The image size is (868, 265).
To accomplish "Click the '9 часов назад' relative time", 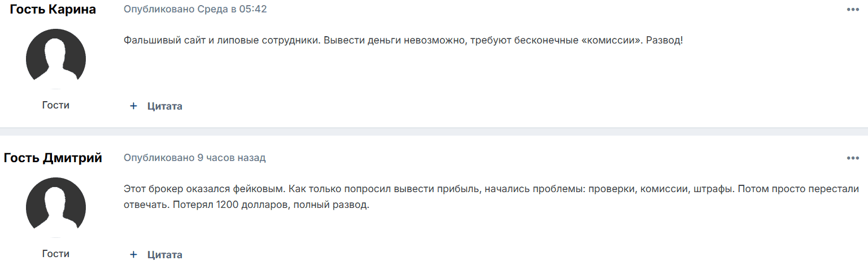I will coord(232,158).
